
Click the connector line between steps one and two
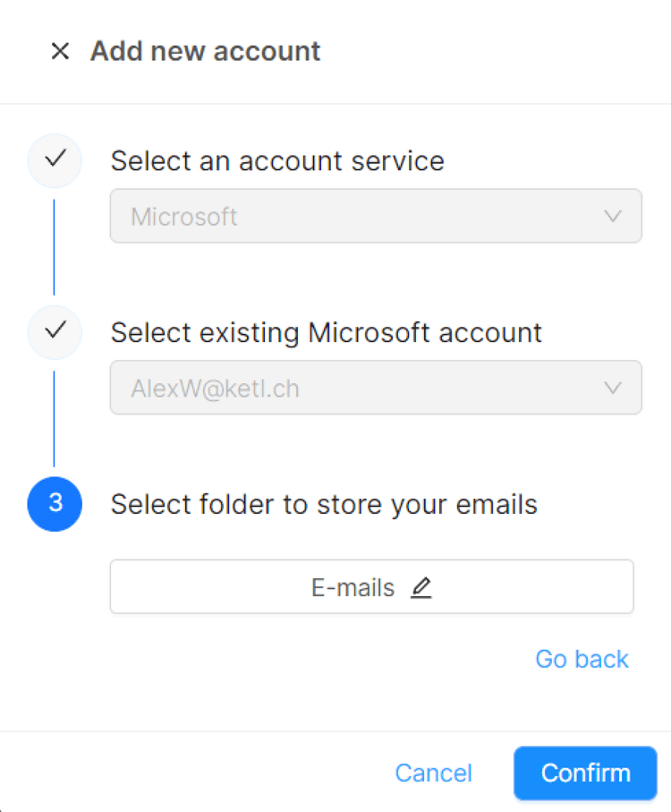[55, 246]
